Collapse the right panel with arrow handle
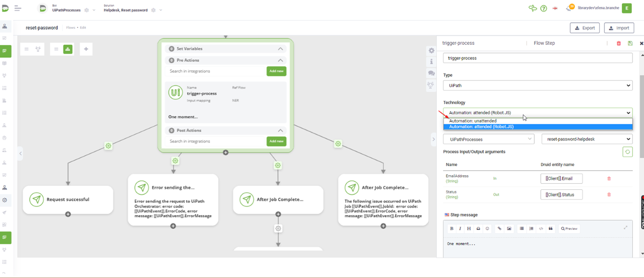Screen dimensions: 644x278 tap(434, 139)
